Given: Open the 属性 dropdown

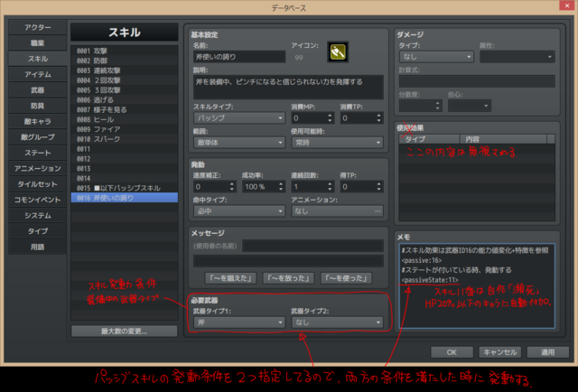Looking at the screenshot, I should coord(517,57).
